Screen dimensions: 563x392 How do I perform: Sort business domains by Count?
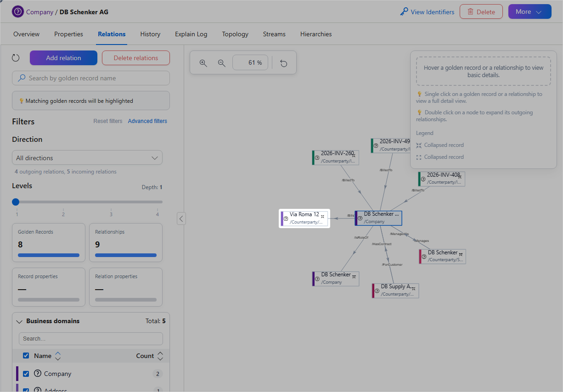click(x=160, y=356)
